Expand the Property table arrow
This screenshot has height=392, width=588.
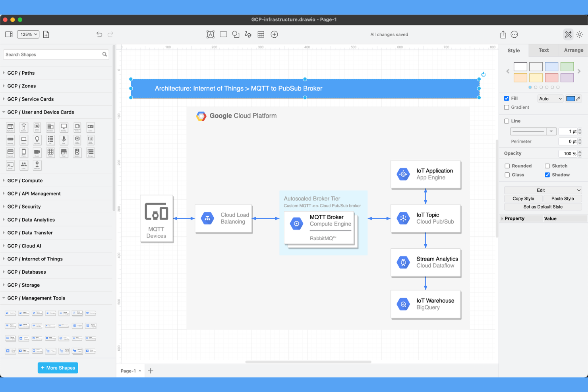tap(502, 219)
